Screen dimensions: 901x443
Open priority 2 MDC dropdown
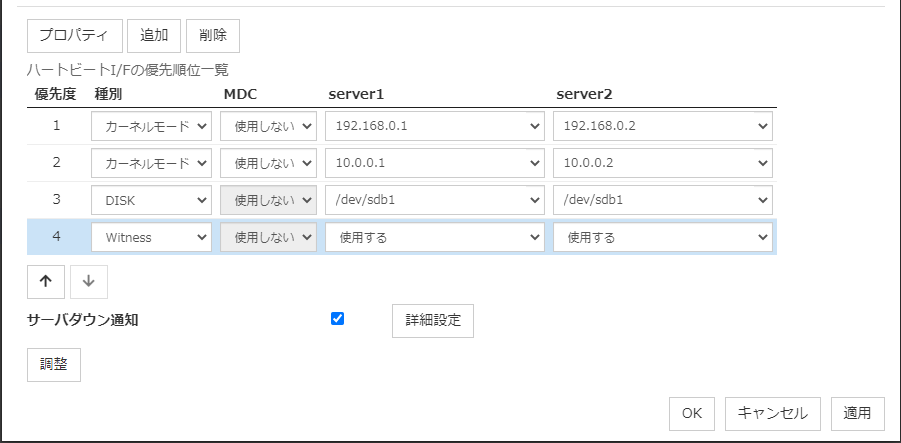[x=268, y=163]
